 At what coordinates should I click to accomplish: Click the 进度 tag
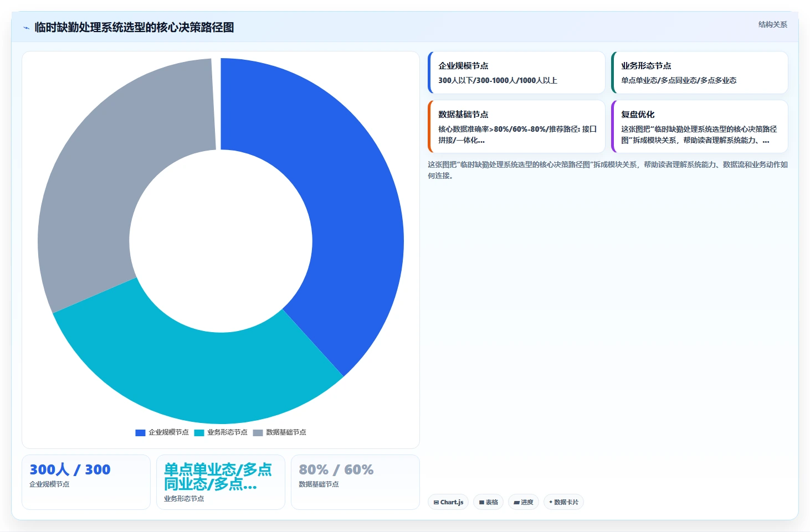tap(523, 502)
